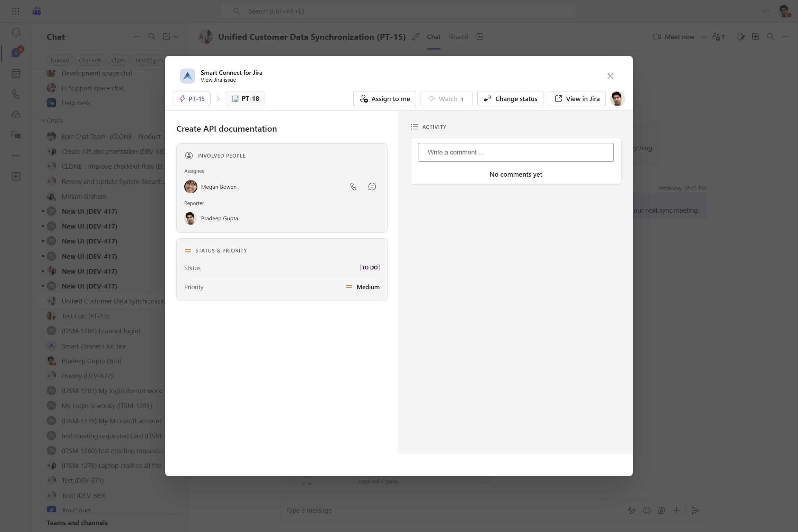Viewport: 798px width, 532px height.
Task: Open issue with View in Jira
Action: pyautogui.click(x=577, y=99)
